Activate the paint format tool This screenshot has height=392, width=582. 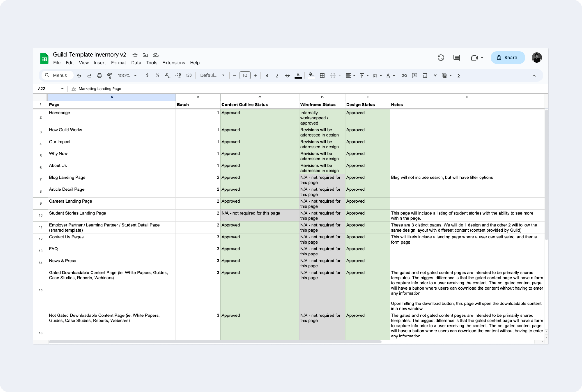pos(110,76)
